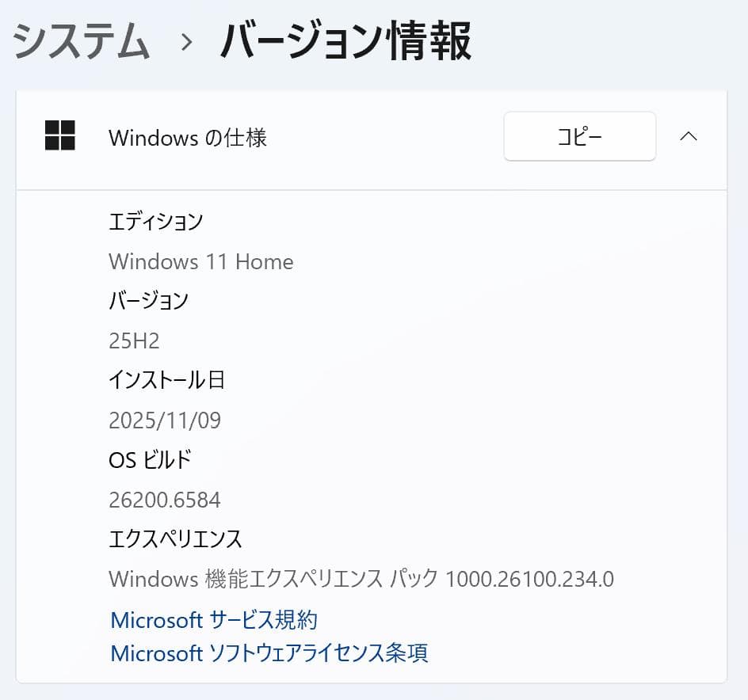Click the エディション label

coord(155,222)
